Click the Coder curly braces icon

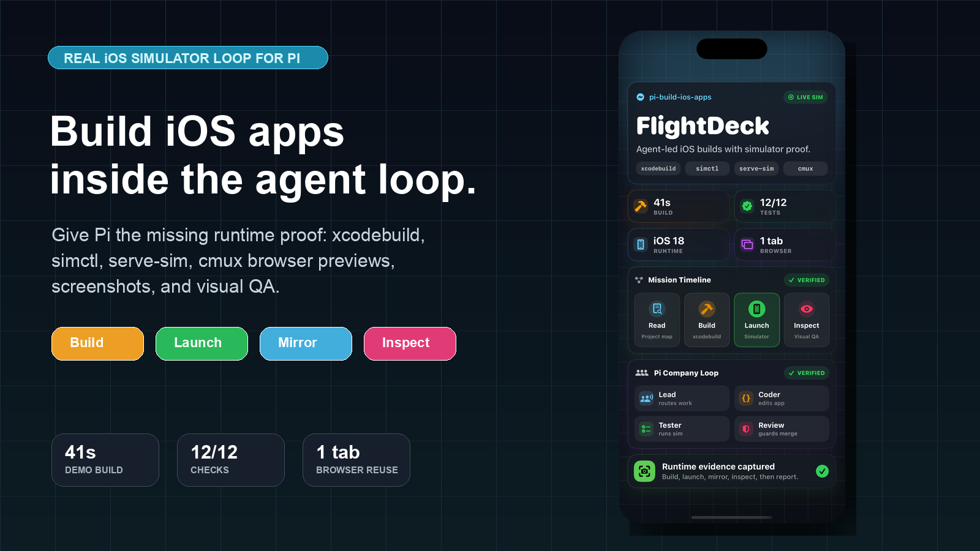point(746,398)
